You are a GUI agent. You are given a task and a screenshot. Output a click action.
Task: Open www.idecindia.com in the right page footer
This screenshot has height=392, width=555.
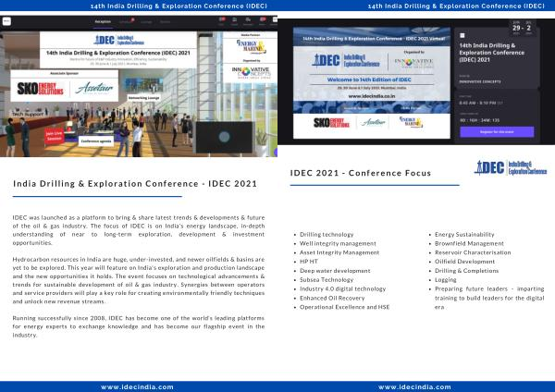pyautogui.click(x=414, y=387)
